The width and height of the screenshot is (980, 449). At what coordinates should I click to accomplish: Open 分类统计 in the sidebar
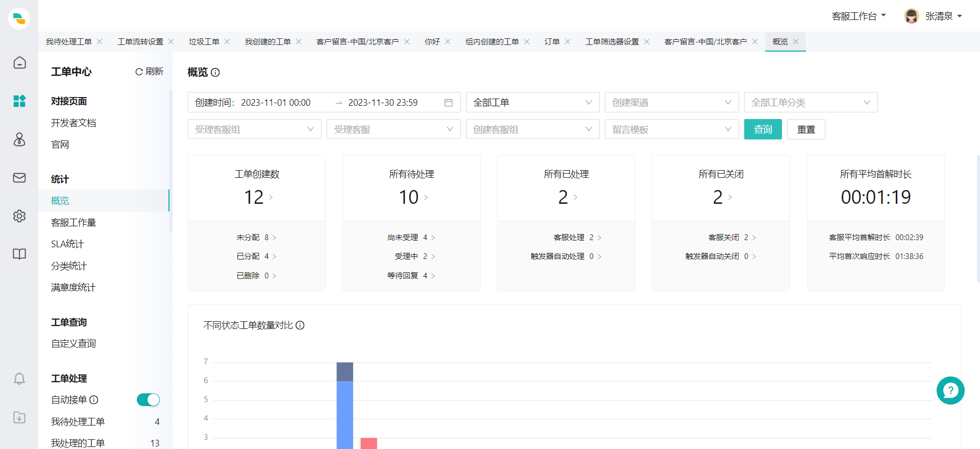point(69,266)
